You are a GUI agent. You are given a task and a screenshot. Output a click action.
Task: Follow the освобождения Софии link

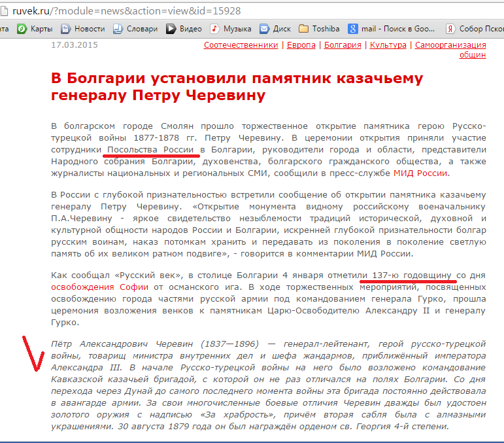coord(99,287)
